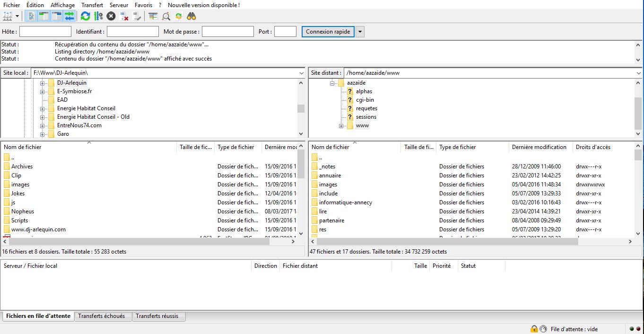The height and width of the screenshot is (334, 644).
Task: Toggle directory comparison
Action: 166,16
